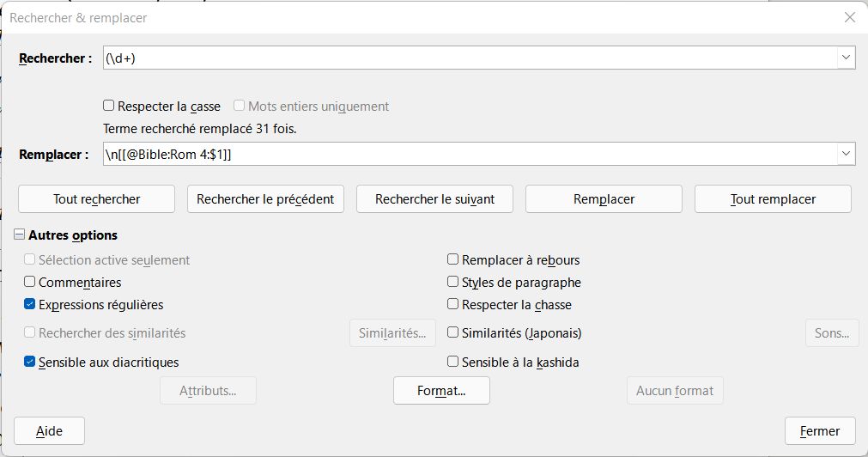Close the Rechercher & remplacer dialog window
This screenshot has height=457, width=868.
point(849,17)
